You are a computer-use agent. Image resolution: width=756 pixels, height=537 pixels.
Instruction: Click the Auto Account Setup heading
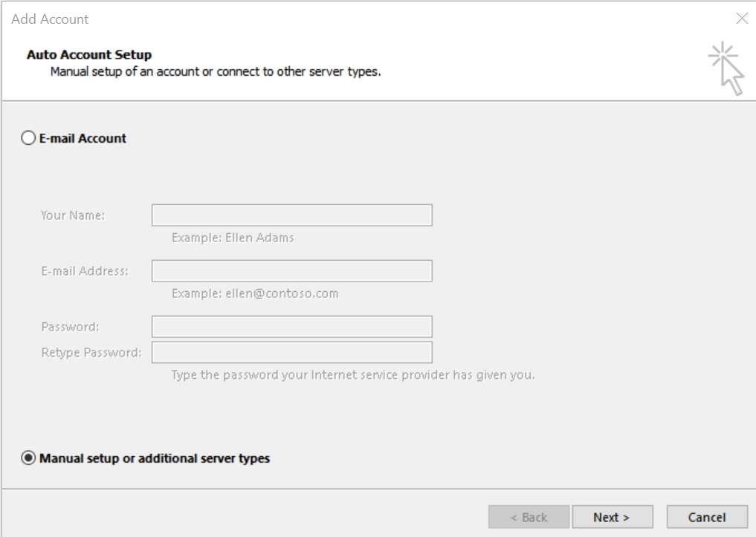(x=89, y=54)
